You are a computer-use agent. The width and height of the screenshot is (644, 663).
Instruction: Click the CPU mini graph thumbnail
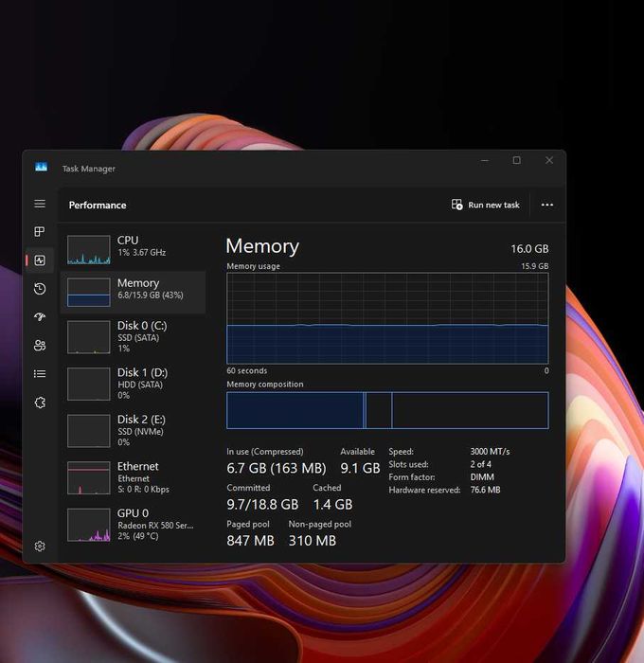[x=89, y=250]
